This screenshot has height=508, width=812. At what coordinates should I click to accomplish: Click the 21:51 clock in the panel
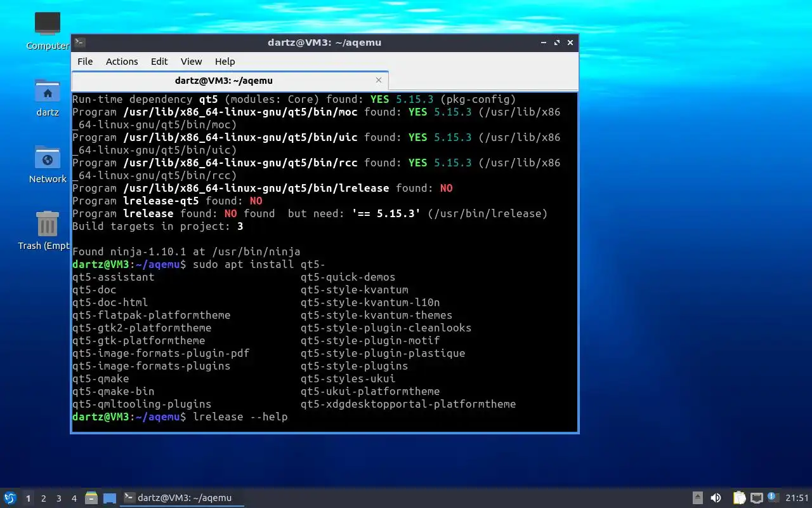pyautogui.click(x=797, y=498)
